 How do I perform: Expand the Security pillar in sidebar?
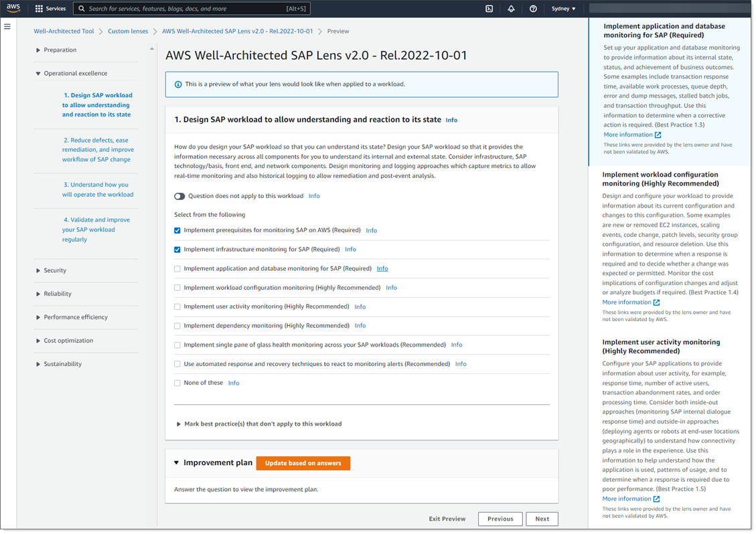38,271
